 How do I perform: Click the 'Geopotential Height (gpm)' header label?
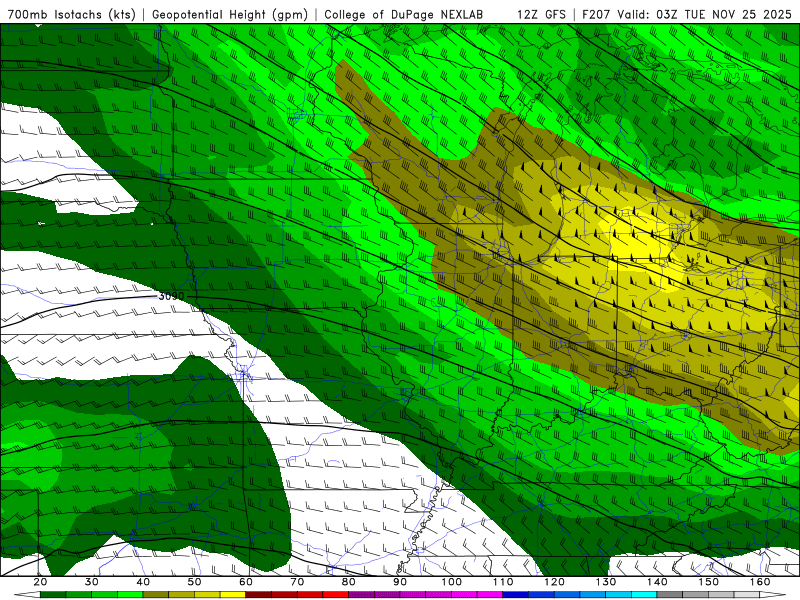(230, 14)
